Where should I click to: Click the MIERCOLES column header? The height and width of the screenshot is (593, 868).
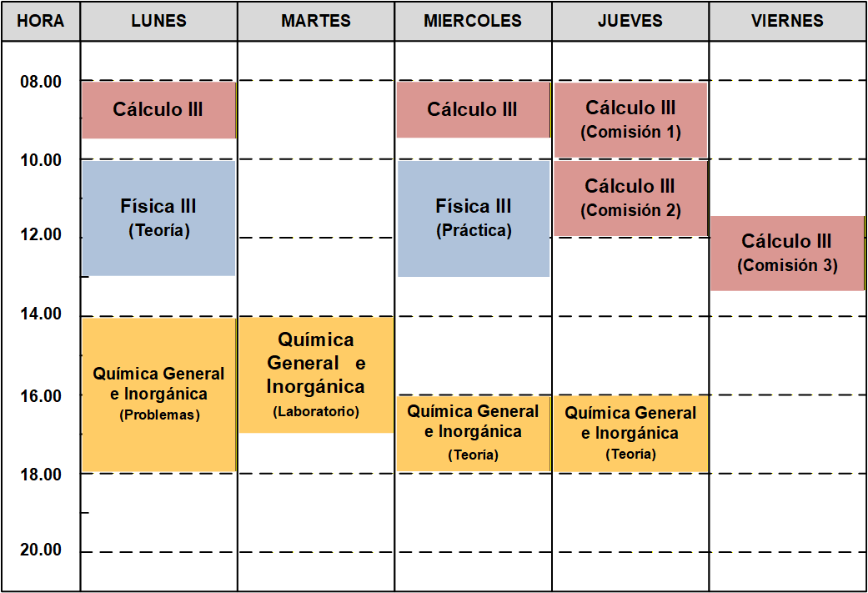pyautogui.click(x=473, y=21)
